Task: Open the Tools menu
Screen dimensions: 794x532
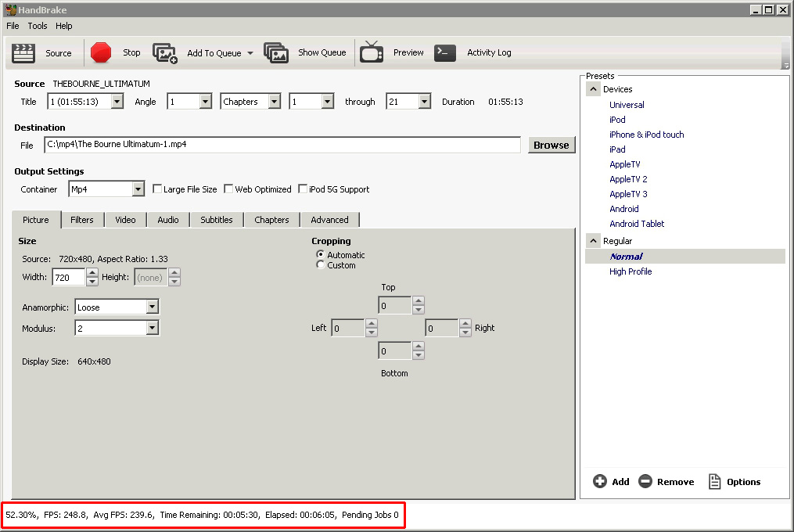Action: tap(38, 26)
